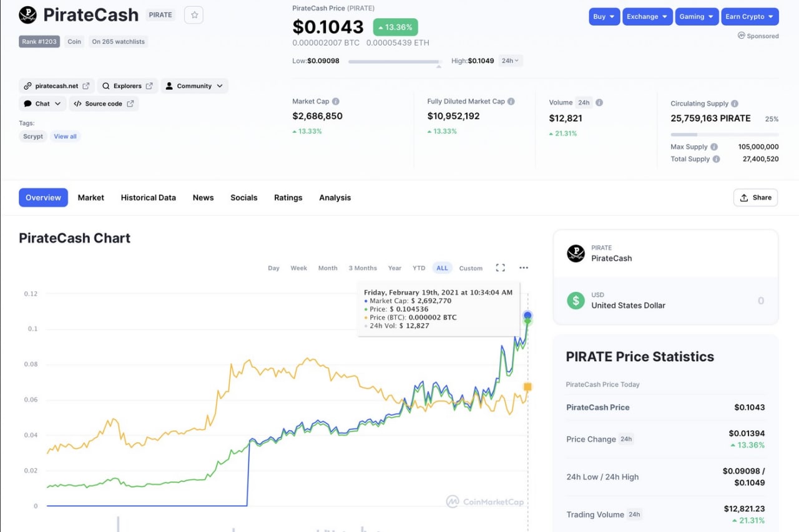
Task: Click the Sponsored label icon
Action: (742, 36)
